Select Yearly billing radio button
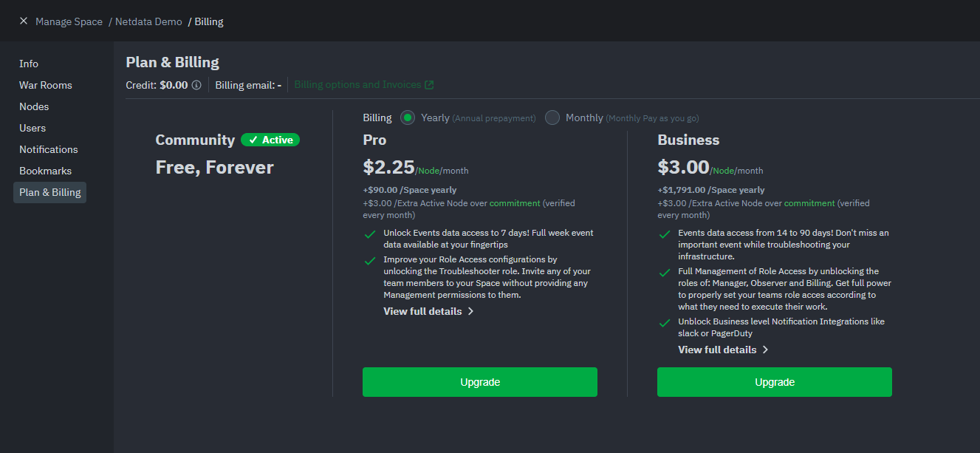This screenshot has width=980, height=453. tap(408, 117)
